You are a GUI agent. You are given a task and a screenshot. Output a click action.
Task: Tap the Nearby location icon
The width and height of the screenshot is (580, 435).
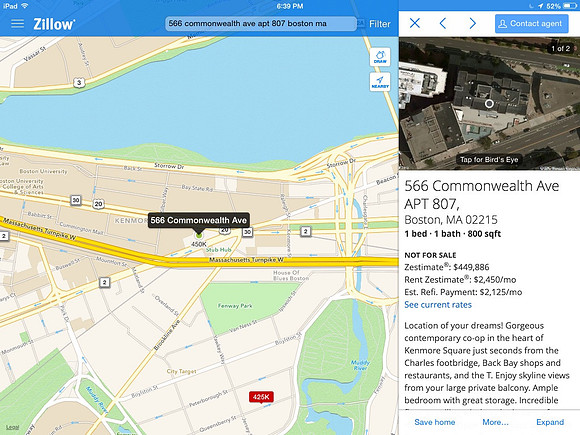380,82
